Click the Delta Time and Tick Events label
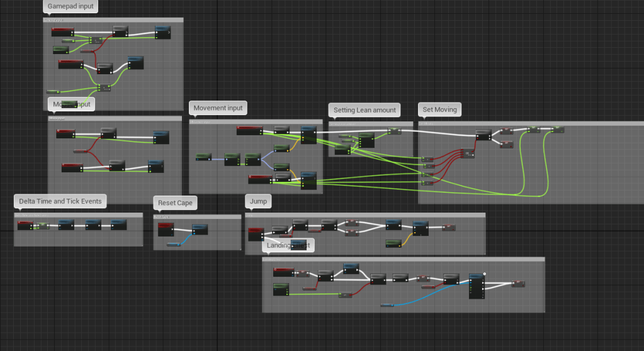 click(x=60, y=201)
